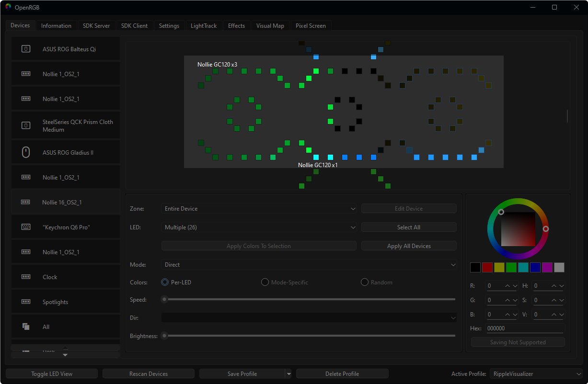Click the hue ring of the color wheel
Screen dimensions: 588x384
click(518, 202)
